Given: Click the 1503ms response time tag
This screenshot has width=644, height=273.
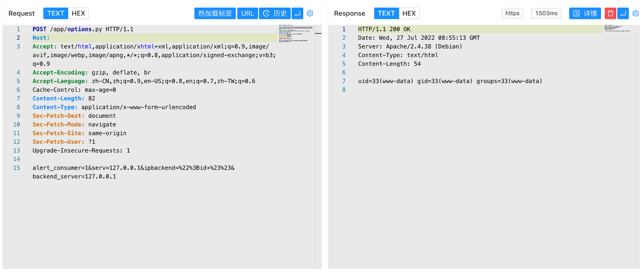Looking at the screenshot, I should [546, 13].
